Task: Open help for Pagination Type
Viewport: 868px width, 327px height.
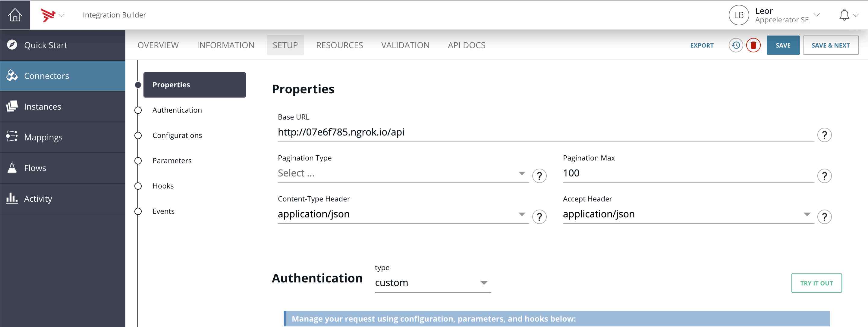Action: click(x=539, y=176)
